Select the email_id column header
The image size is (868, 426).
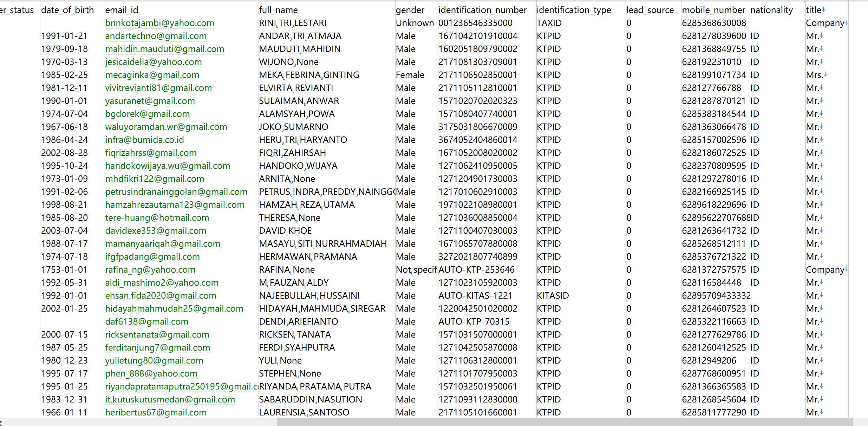click(x=122, y=10)
